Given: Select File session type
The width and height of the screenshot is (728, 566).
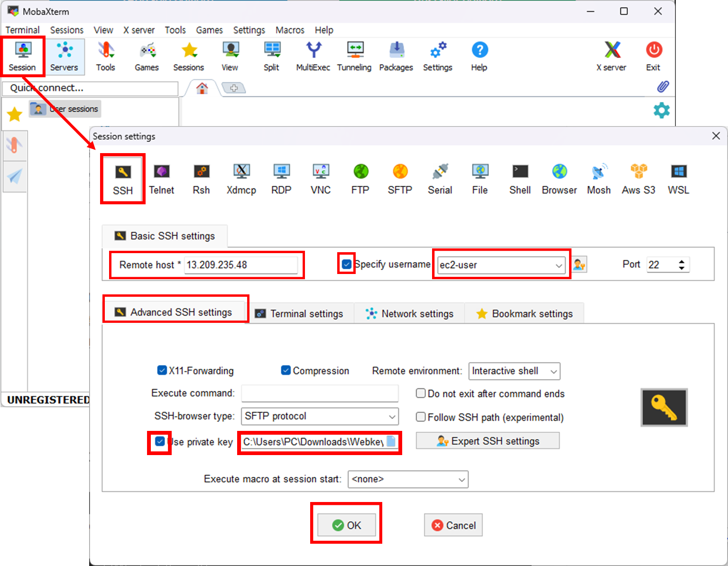Looking at the screenshot, I should [480, 179].
